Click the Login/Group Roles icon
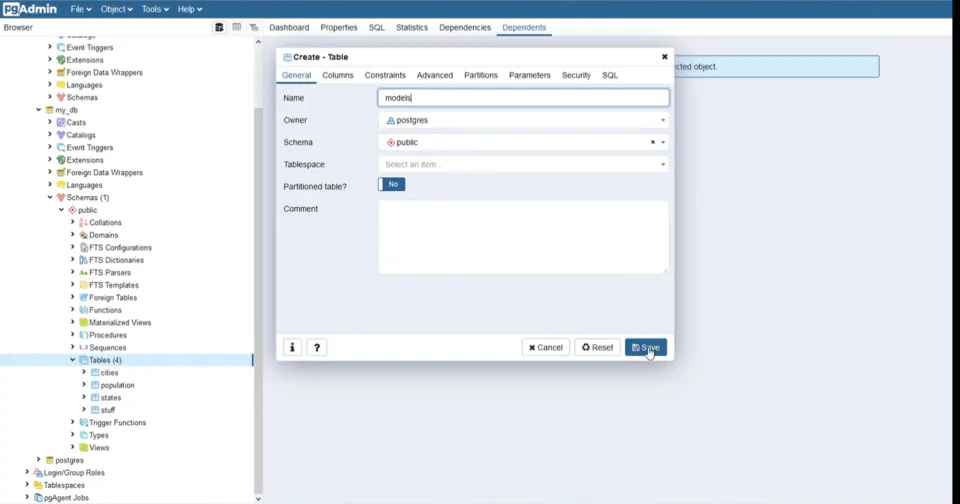The image size is (960, 504). [38, 473]
